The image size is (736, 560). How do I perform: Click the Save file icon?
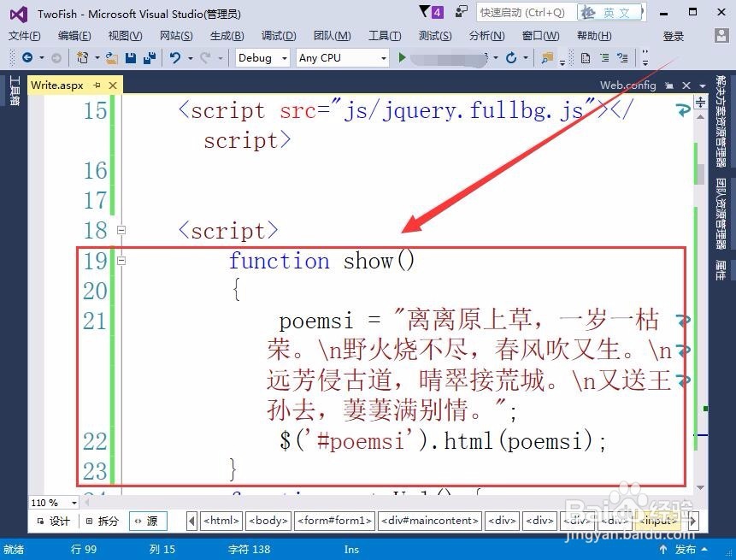[x=131, y=58]
